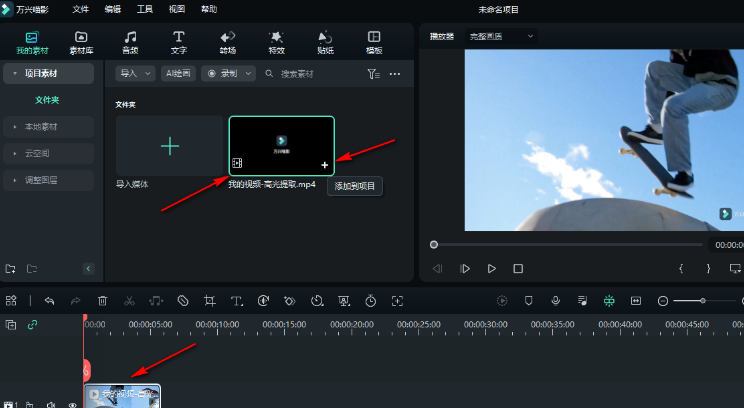Screen dimensions: 744x408
Task: Redo the last undone action
Action: pyautogui.click(x=75, y=301)
